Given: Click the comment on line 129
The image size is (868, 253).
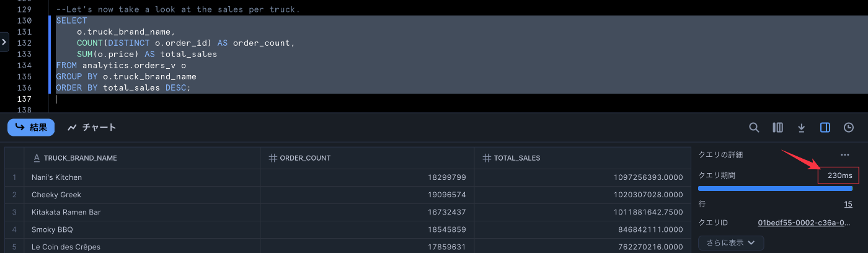Looking at the screenshot, I should point(178,9).
